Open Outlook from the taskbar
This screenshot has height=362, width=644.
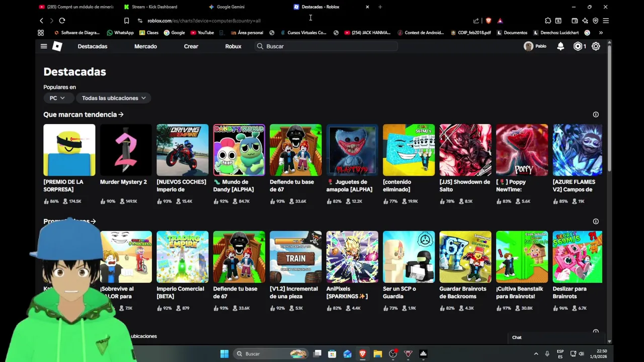pos(347,353)
